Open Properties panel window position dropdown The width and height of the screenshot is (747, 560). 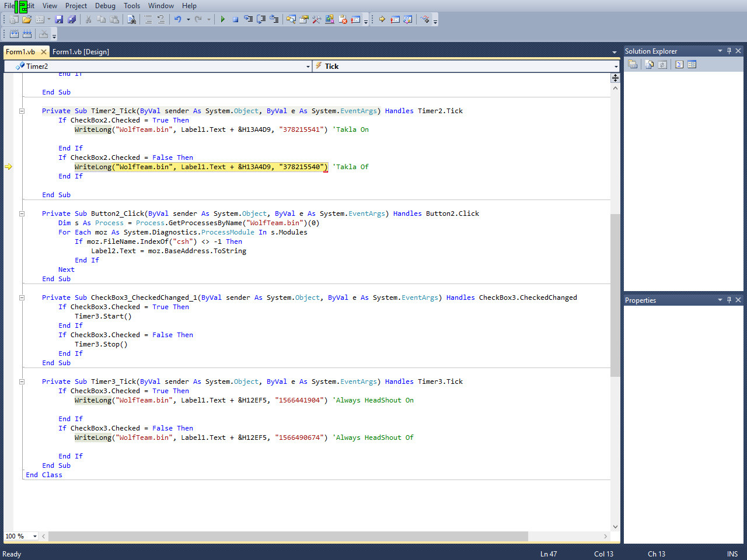click(720, 300)
